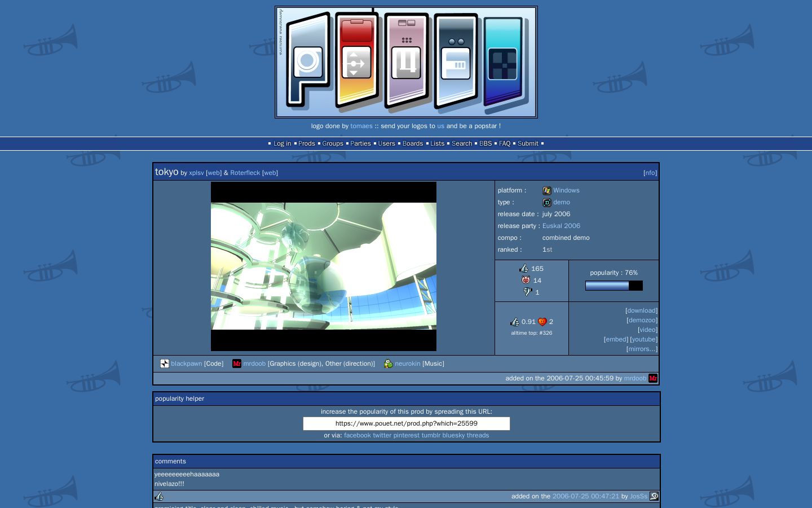
Task: Share via twitter link
Action: pyautogui.click(x=382, y=435)
